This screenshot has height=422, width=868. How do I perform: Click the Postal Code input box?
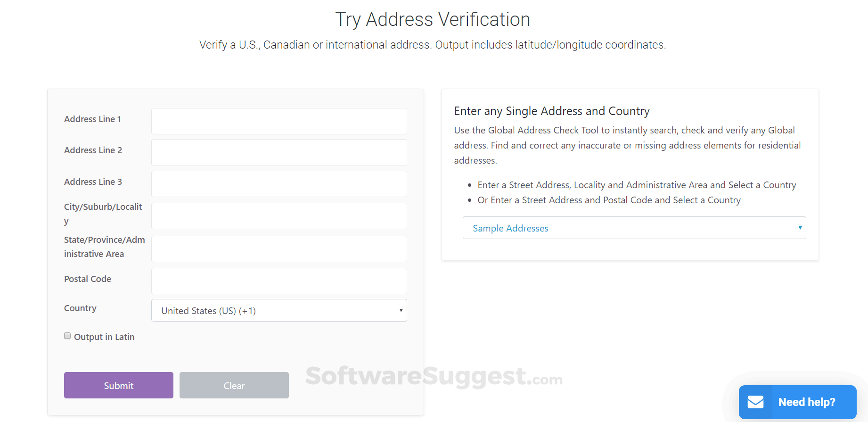pos(279,281)
